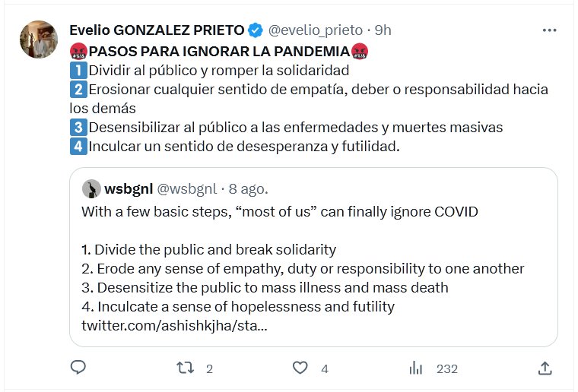Click the blue verified badge
Viewport: 578px width, 392px height.
click(x=256, y=30)
